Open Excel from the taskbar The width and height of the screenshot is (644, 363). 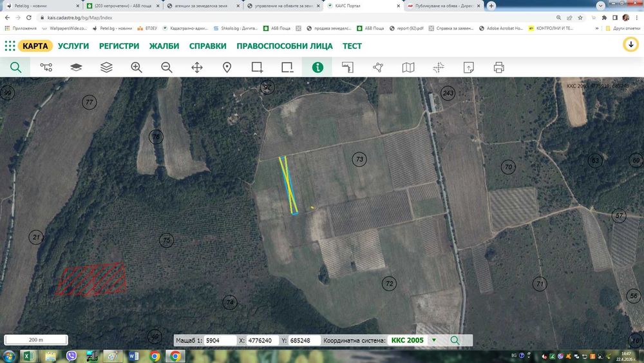pyautogui.click(x=28, y=356)
